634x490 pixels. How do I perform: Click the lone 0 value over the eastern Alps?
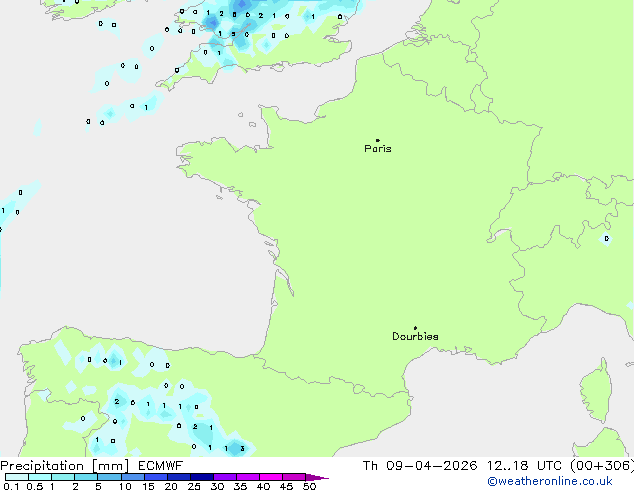[607, 239]
